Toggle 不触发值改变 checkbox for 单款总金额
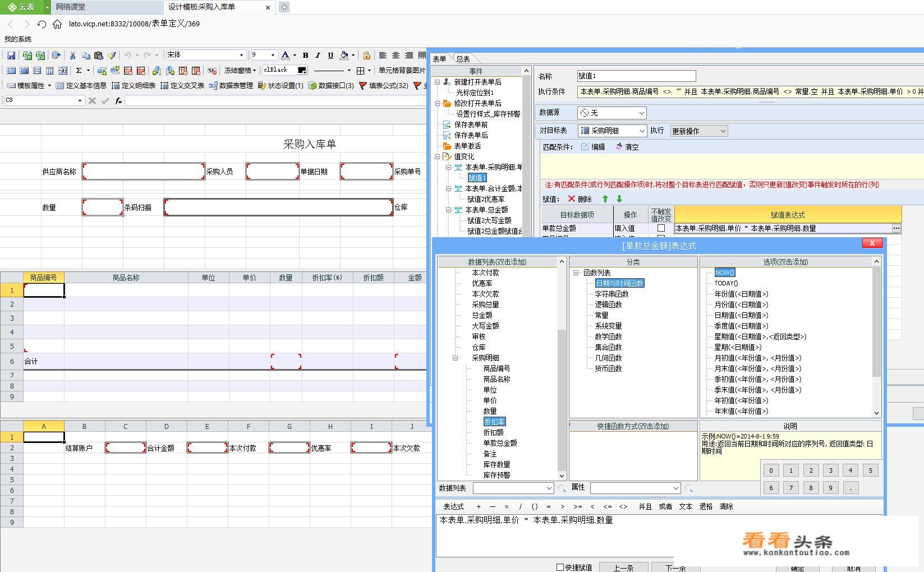The image size is (924, 572). pyautogui.click(x=661, y=228)
